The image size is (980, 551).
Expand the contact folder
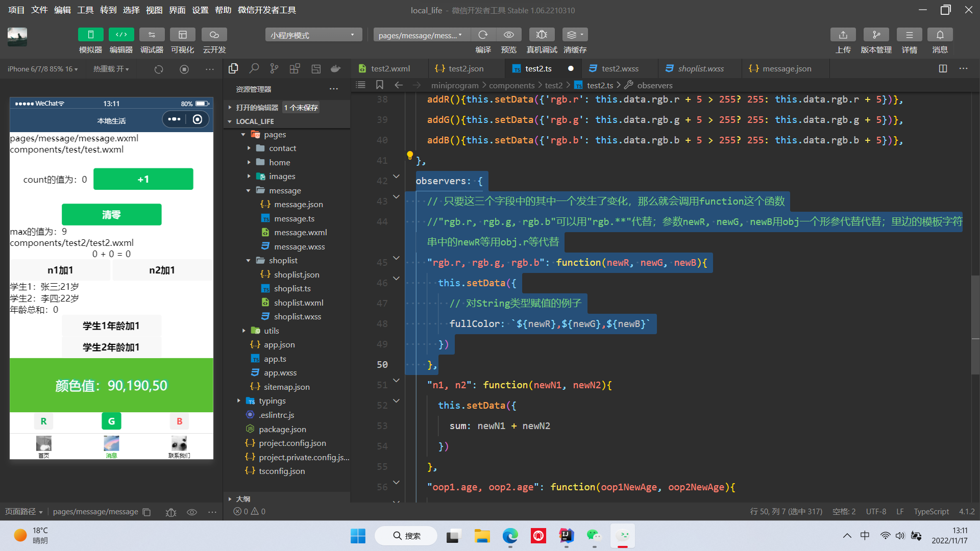tap(282, 148)
